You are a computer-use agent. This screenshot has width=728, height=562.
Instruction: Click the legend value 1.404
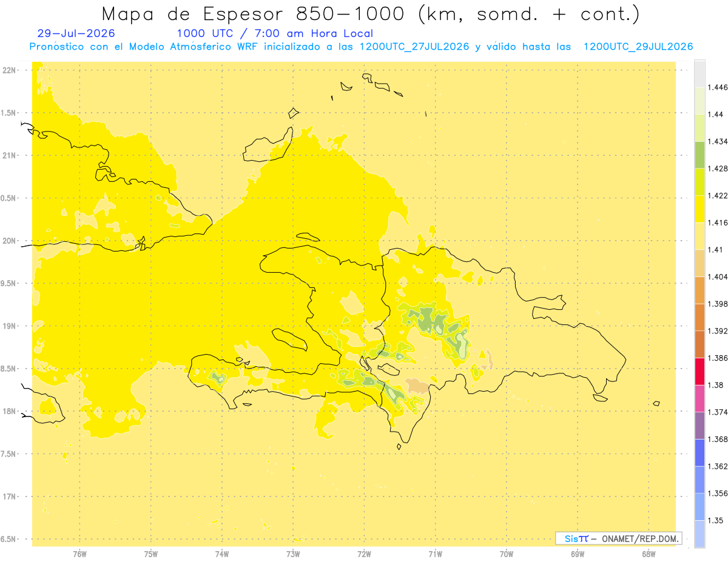click(x=718, y=276)
